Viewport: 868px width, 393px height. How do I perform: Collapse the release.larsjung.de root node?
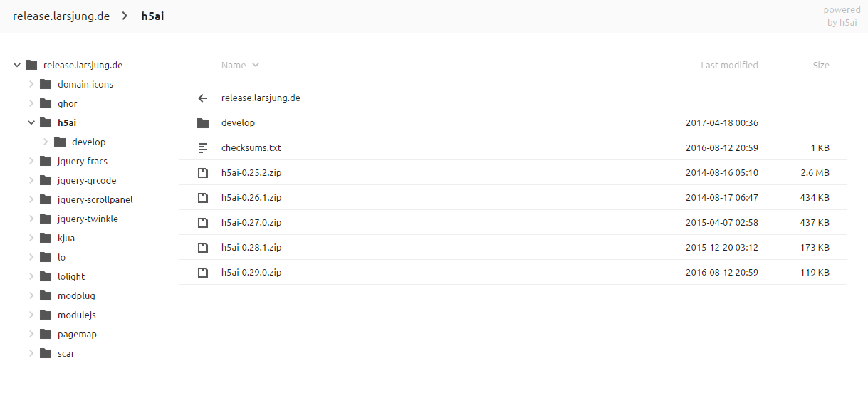coord(17,65)
